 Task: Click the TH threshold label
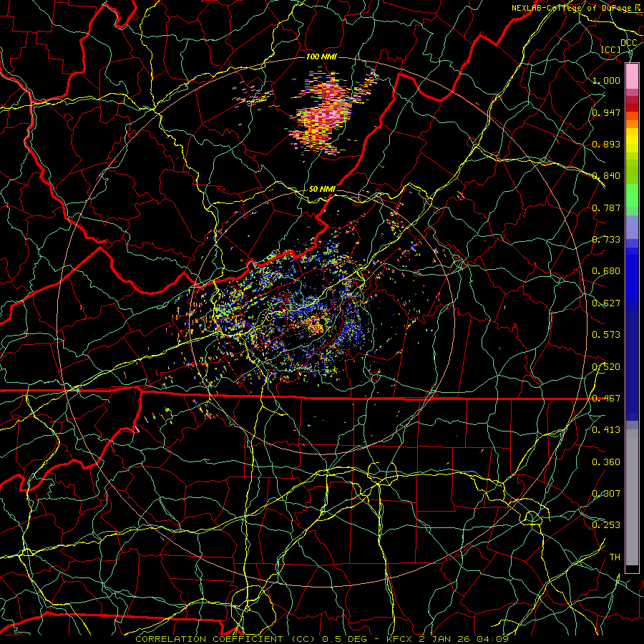point(615,557)
